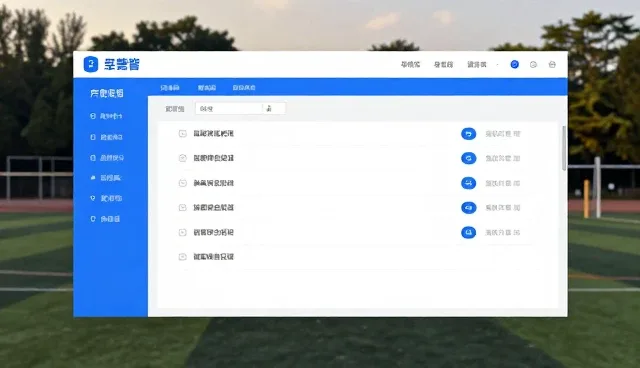Open the third sidebar menu item

107,157
